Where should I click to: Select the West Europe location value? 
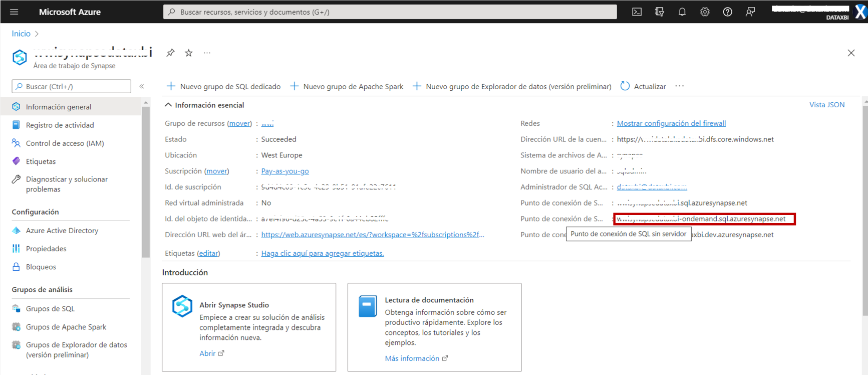point(281,155)
